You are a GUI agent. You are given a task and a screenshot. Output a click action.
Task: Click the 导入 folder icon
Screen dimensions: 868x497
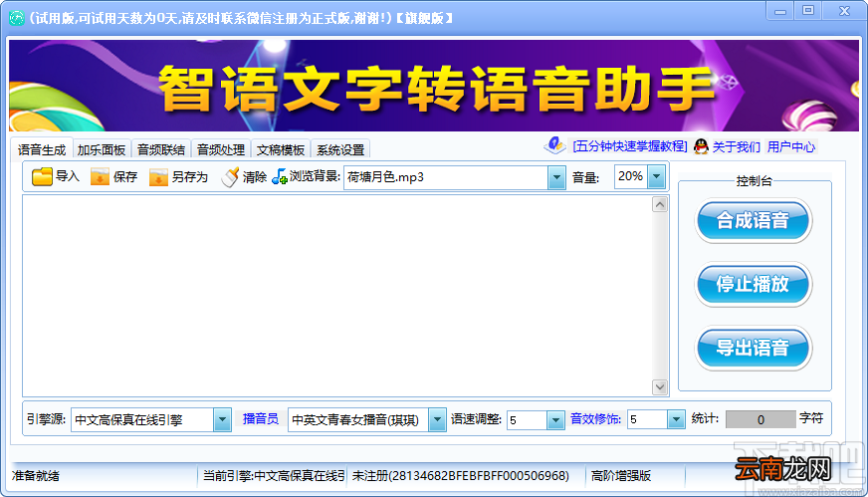point(42,176)
